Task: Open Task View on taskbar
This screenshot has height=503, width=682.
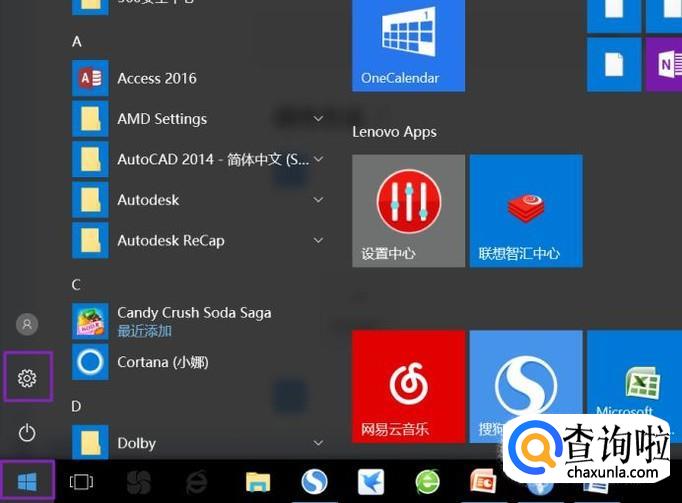Action: (x=81, y=482)
